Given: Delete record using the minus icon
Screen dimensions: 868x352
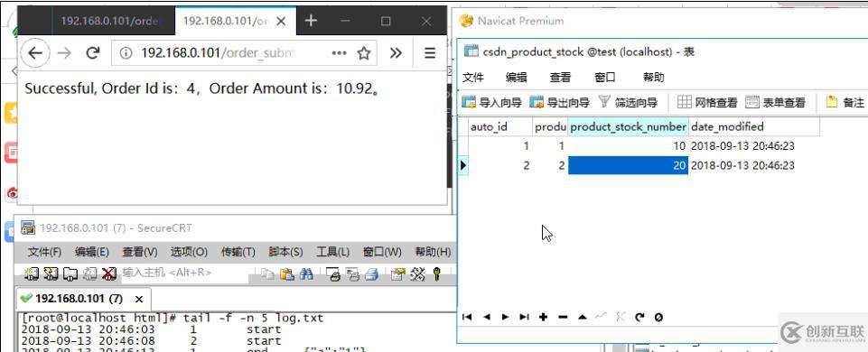Looking at the screenshot, I should [563, 317].
